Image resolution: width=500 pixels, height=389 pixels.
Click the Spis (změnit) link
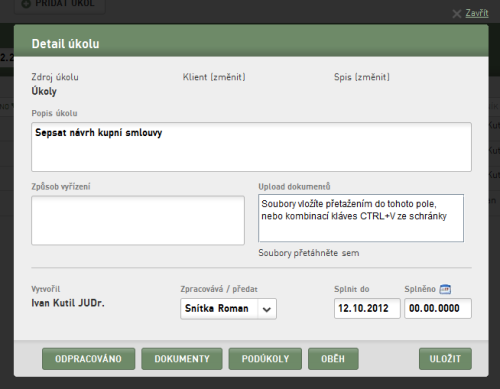[362, 77]
